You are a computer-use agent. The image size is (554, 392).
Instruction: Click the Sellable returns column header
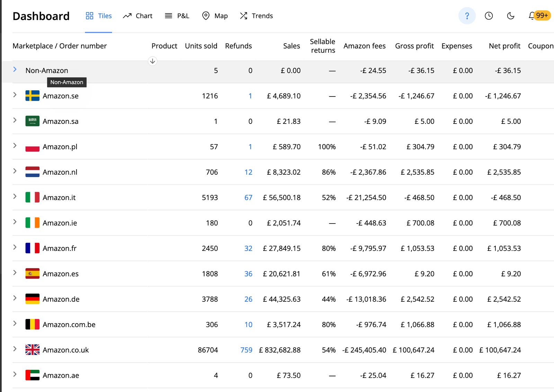tap(323, 46)
